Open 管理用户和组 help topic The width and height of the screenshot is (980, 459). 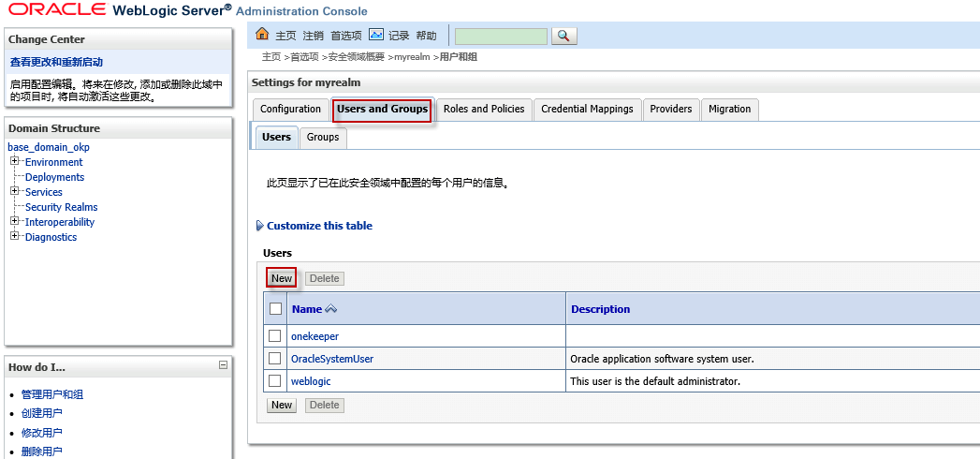51,394
